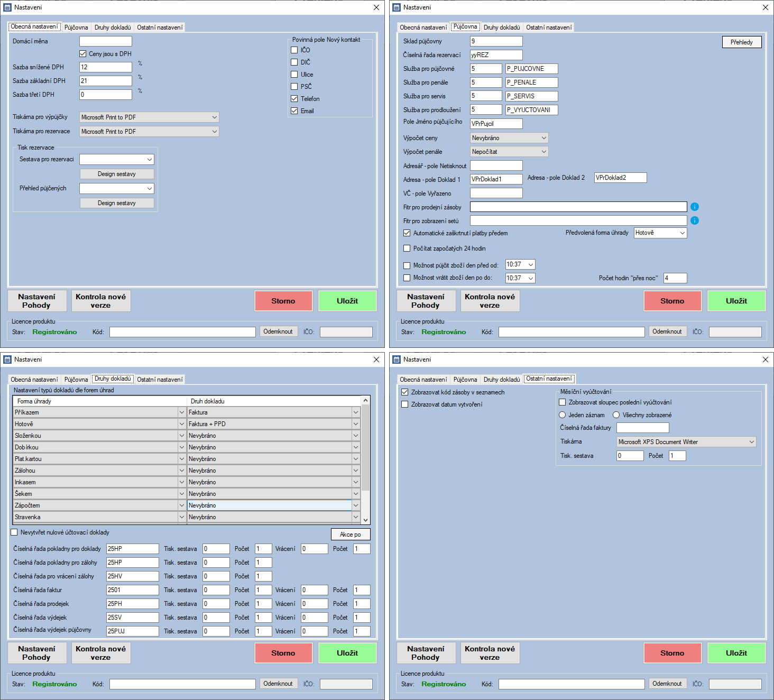Click Sazba základní DPH input field
Screen dimensions: 774x700
105,81
